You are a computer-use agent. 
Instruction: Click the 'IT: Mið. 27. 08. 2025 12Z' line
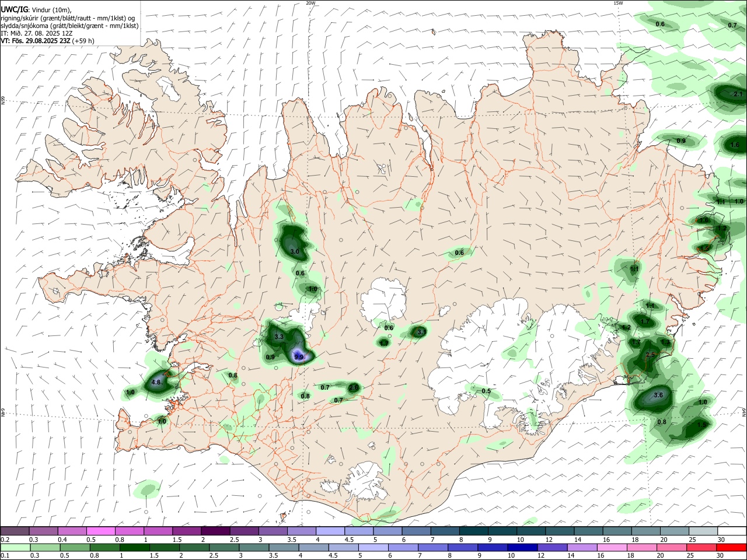(37, 33)
